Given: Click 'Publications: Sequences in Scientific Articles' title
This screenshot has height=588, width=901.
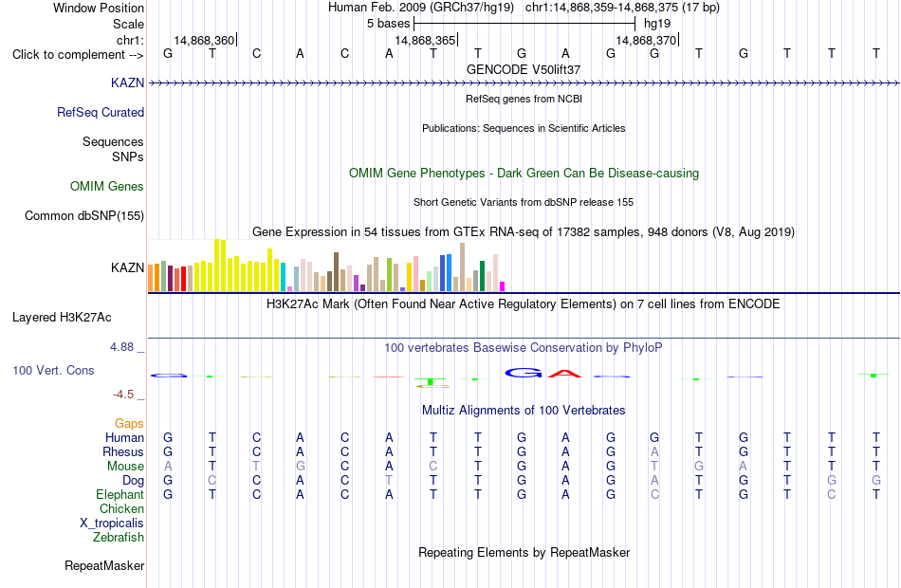Looking at the screenshot, I should (x=524, y=128).
